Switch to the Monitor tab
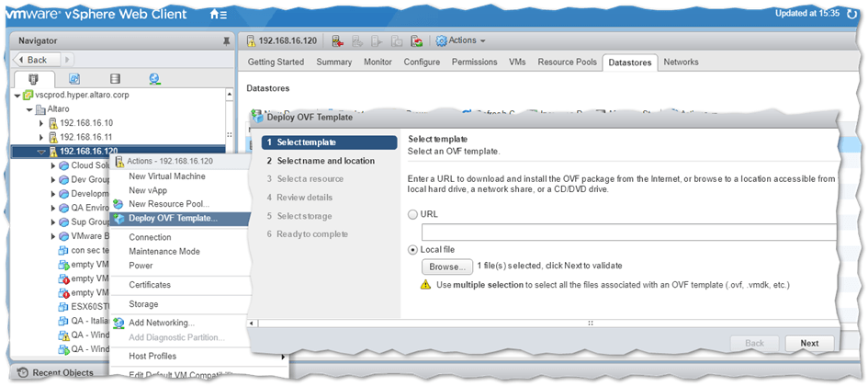 378,62
